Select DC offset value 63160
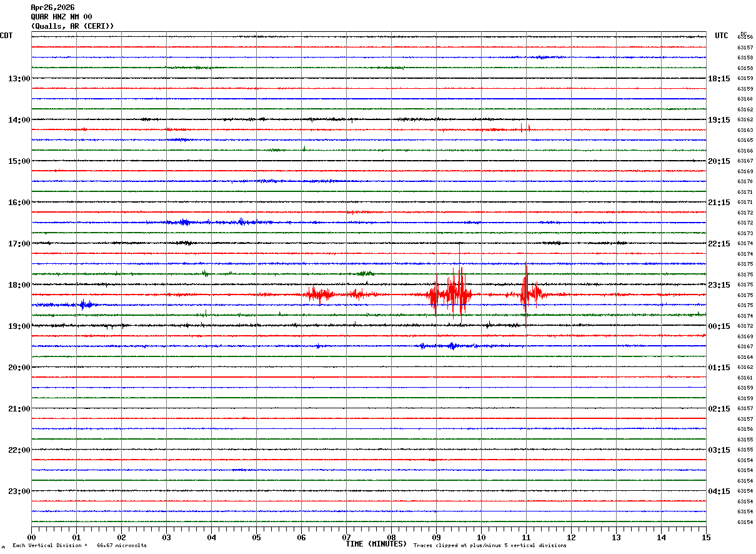756x554 pixels. click(x=745, y=99)
